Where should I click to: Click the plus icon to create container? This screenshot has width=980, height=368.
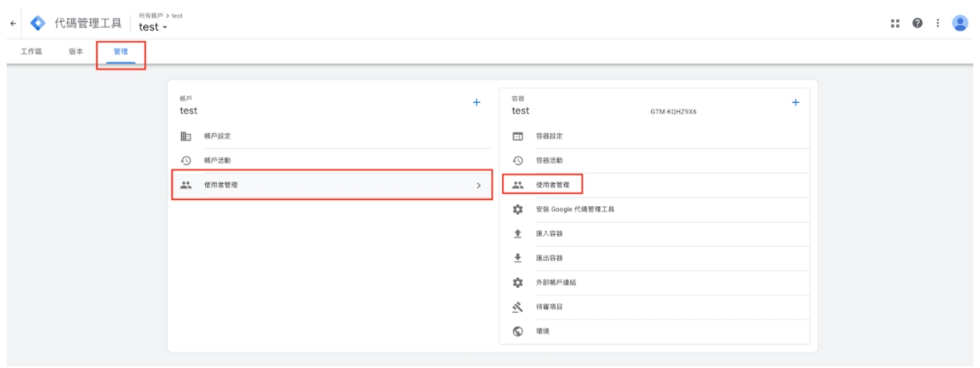click(795, 102)
